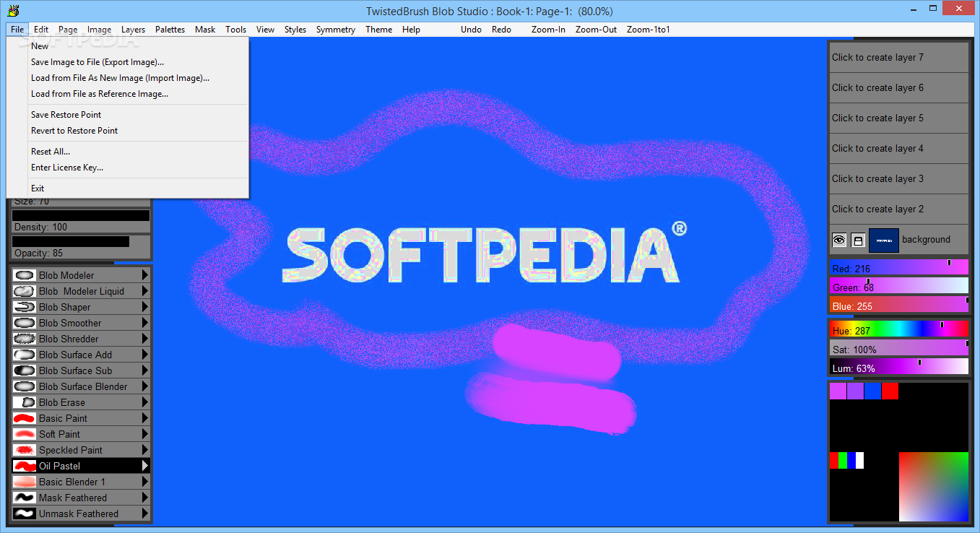This screenshot has width=980, height=533.
Task: Pick a color from the gradient color square
Action: [933, 487]
